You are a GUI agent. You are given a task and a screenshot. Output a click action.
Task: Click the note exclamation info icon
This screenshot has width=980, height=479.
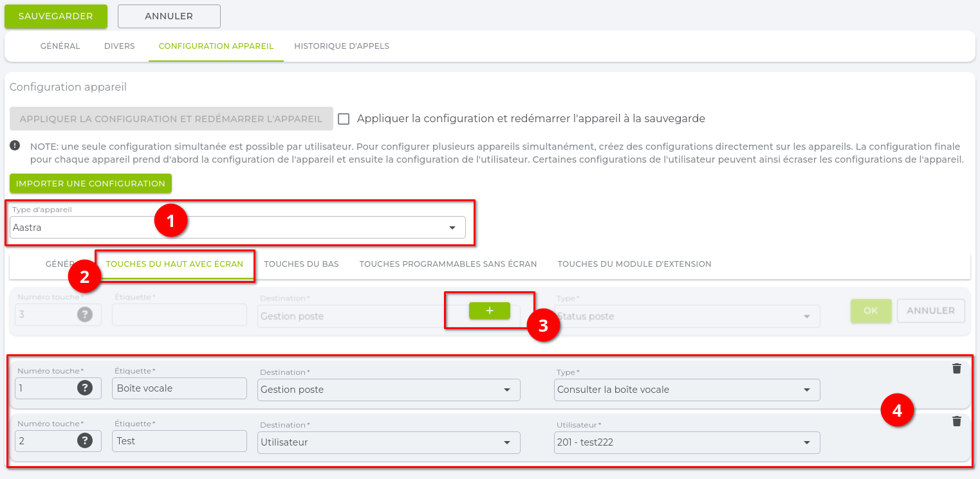click(x=14, y=144)
